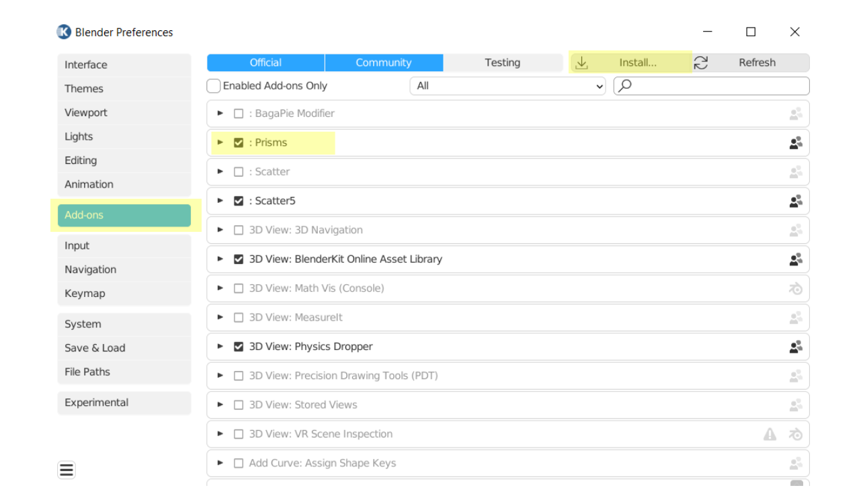Expand the MeasureIt add-on details
This screenshot has width=867, height=504.
tap(220, 317)
